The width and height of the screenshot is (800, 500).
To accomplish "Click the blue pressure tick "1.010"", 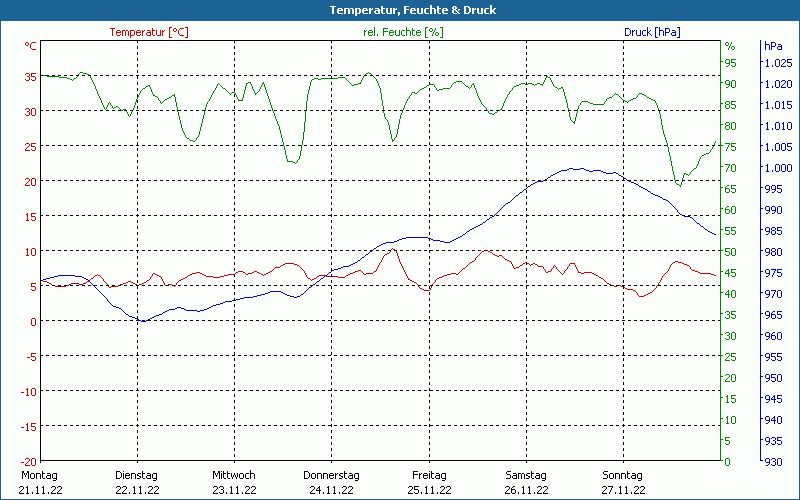I will (778, 126).
